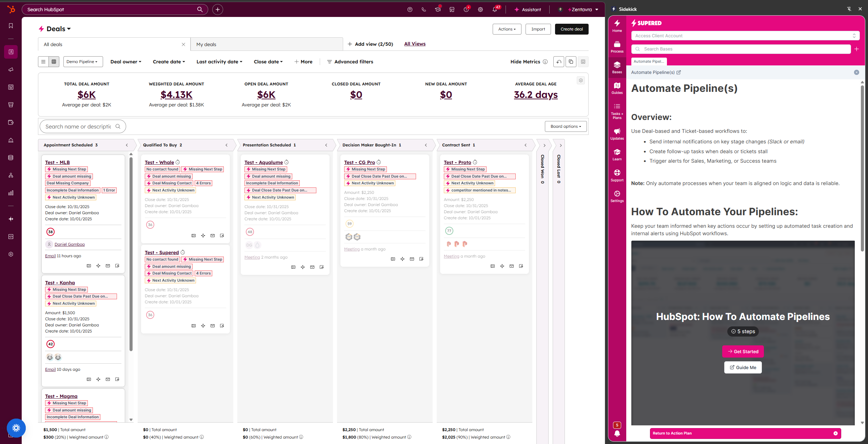Click the Import button
The image size is (868, 444).
tap(538, 29)
